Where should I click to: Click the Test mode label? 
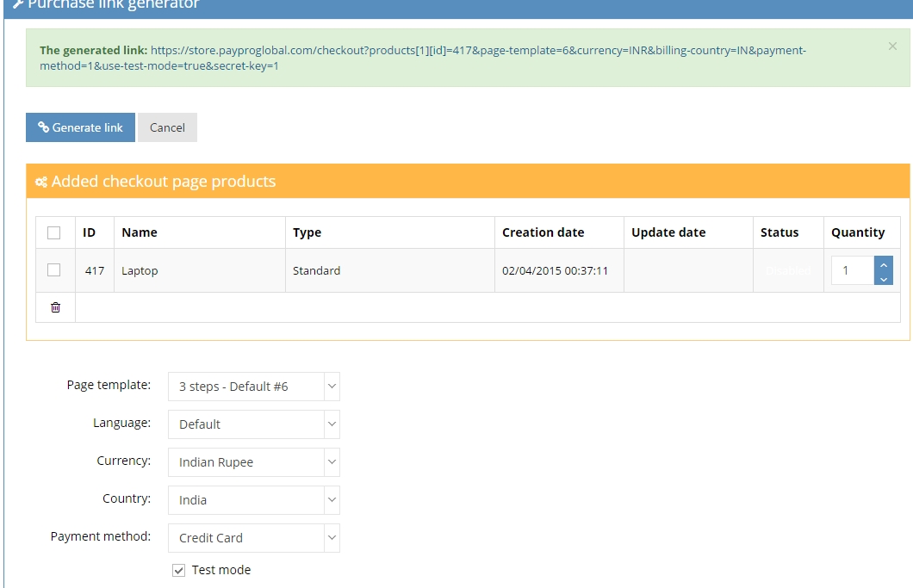click(x=221, y=570)
